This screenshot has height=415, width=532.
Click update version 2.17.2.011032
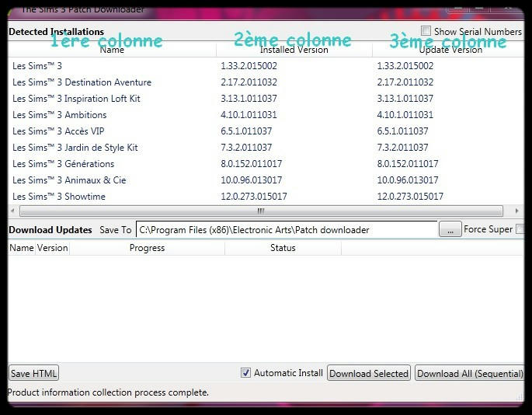405,82
